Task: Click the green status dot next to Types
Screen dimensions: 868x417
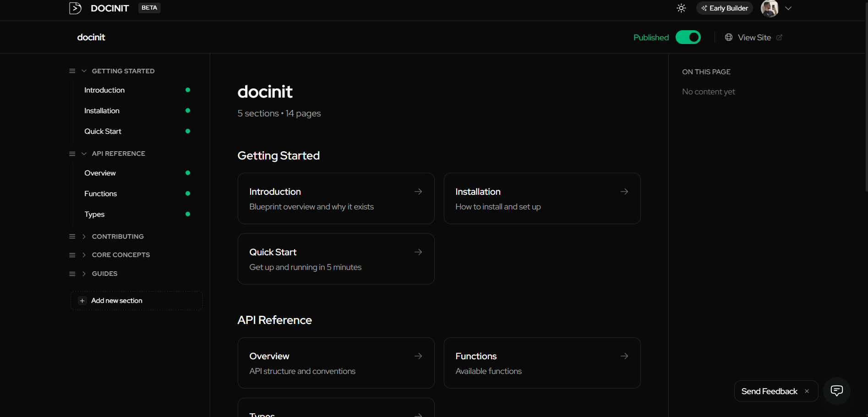Action: point(188,214)
